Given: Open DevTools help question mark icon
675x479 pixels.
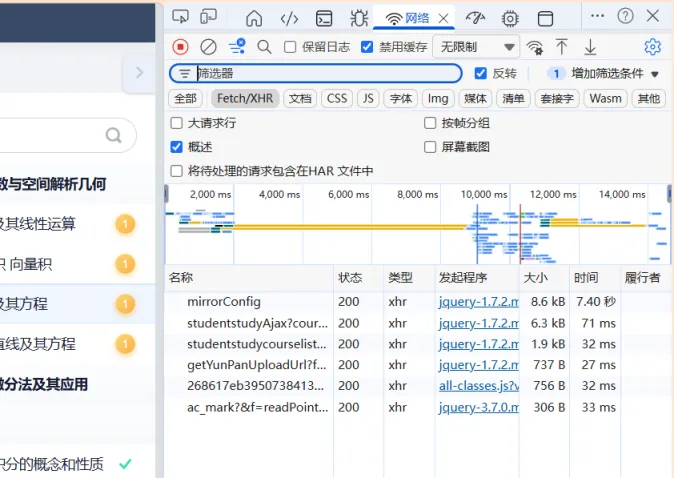Looking at the screenshot, I should pos(625,16).
